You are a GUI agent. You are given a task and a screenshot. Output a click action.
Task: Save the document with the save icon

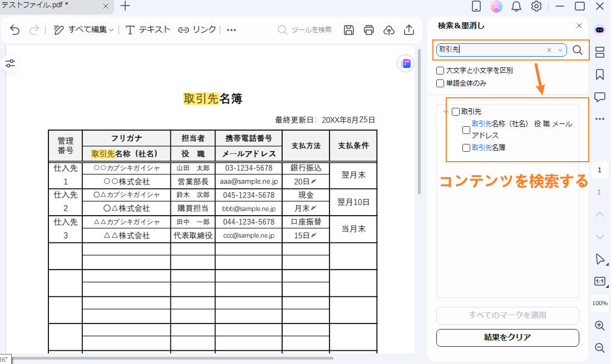coord(349,30)
